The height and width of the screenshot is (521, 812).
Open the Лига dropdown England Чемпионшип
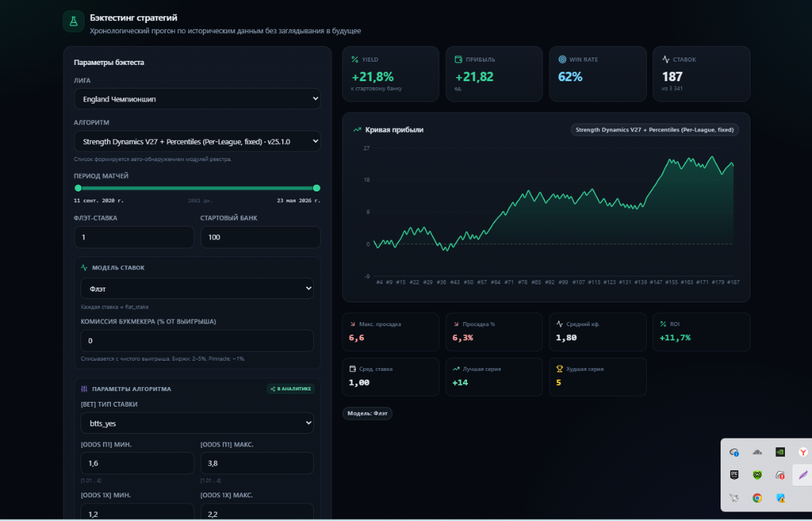198,99
